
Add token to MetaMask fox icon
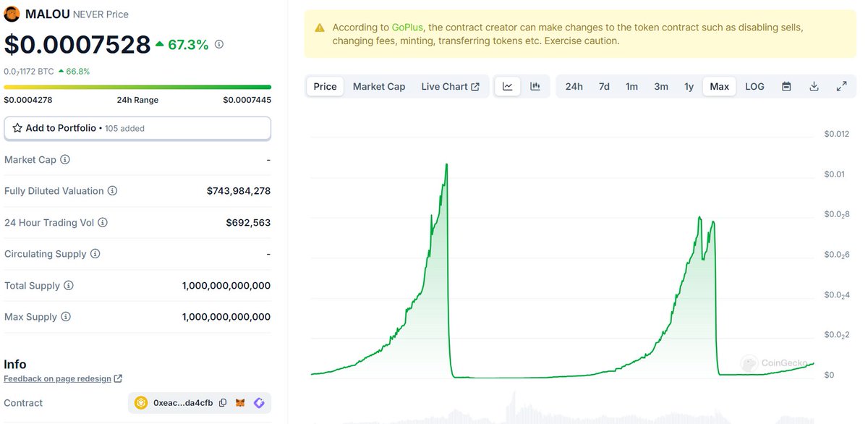tap(241, 403)
